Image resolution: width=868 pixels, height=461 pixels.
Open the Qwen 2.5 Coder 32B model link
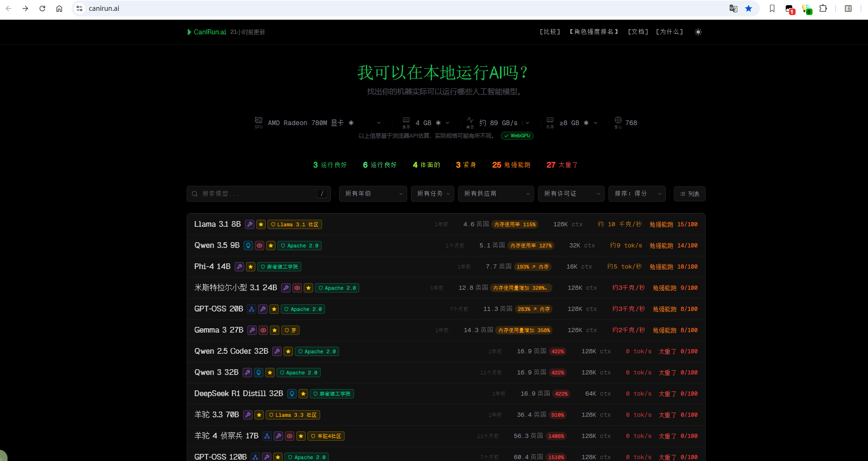(x=231, y=351)
